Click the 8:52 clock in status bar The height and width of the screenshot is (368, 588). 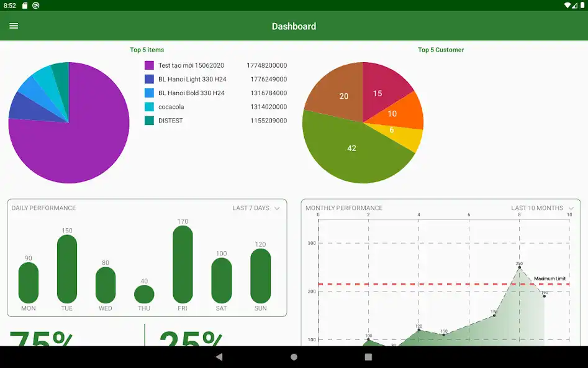click(x=10, y=5)
